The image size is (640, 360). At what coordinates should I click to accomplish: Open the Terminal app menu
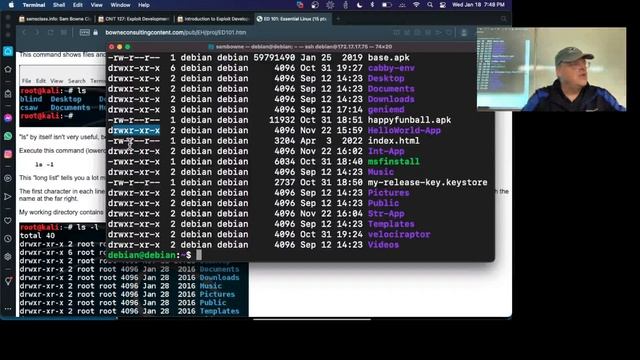click(33, 5)
